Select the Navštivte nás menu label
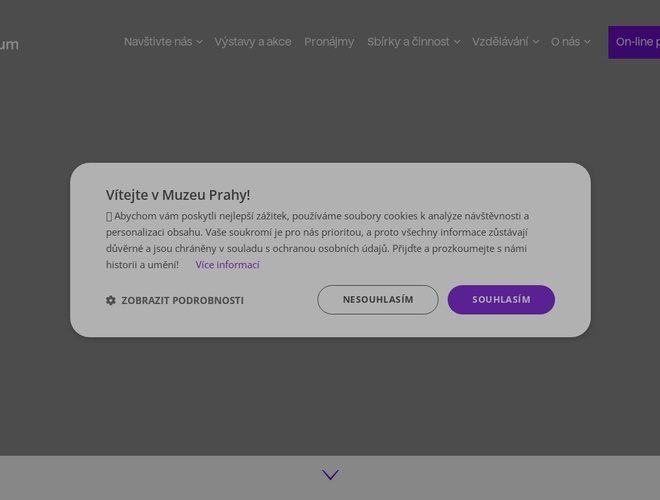This screenshot has height=500, width=660. (158, 42)
